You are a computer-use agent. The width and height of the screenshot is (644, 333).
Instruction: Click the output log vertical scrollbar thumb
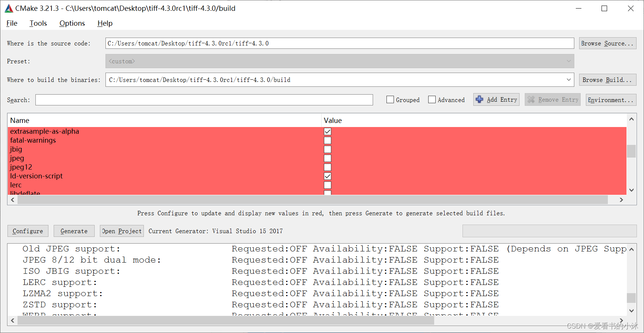(631, 298)
